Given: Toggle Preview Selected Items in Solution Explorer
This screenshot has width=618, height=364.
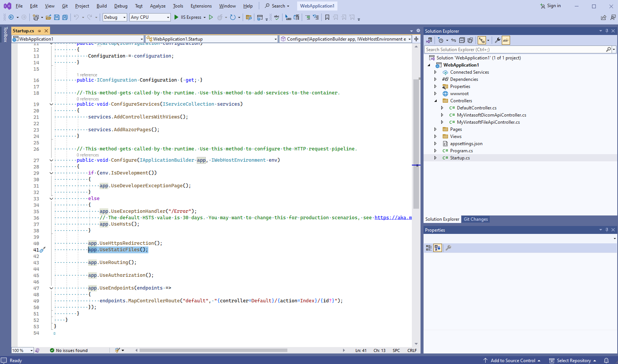Looking at the screenshot, I should coord(506,40).
